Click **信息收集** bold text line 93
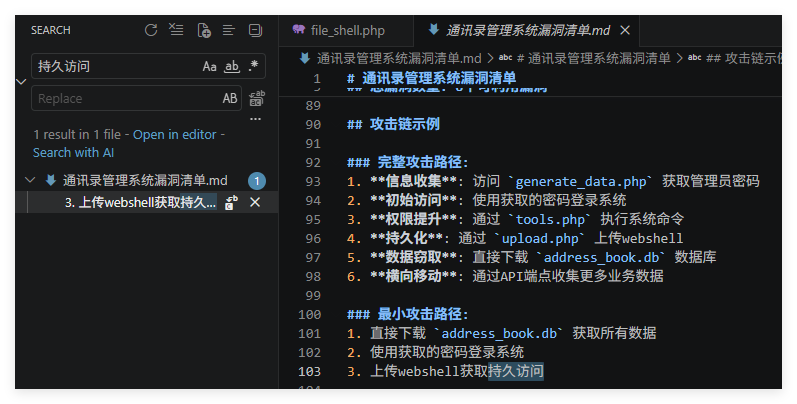797x404 pixels. point(413,181)
